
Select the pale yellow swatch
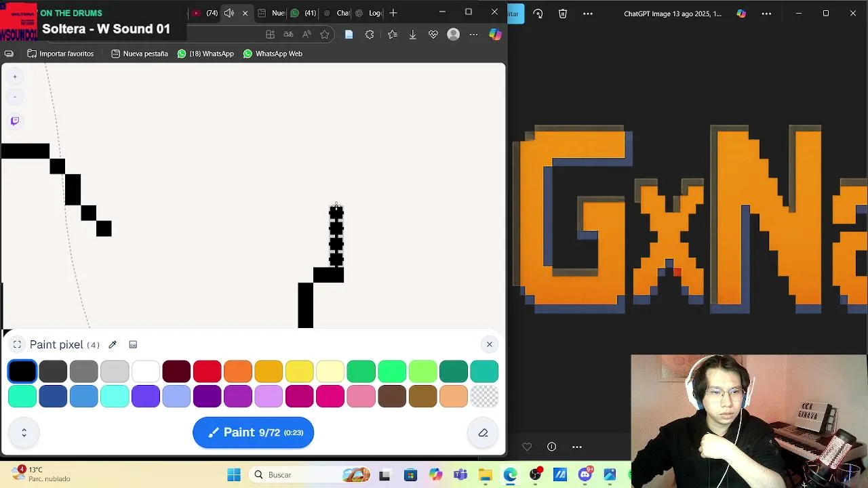tap(330, 371)
